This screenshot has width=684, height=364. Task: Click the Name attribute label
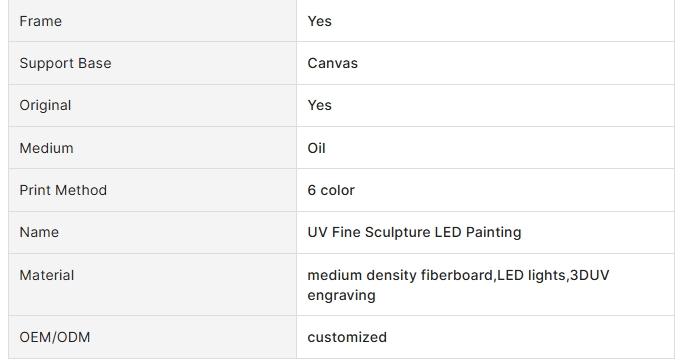(39, 232)
